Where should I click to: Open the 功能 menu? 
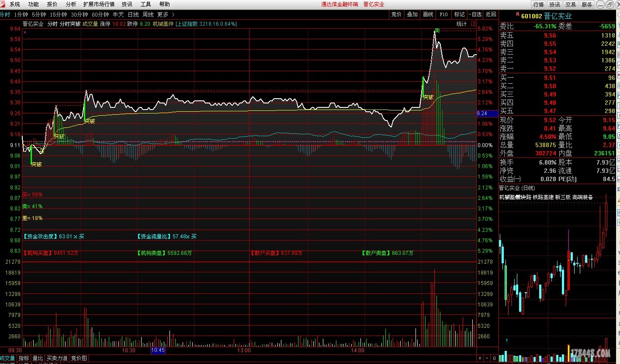[34, 4]
